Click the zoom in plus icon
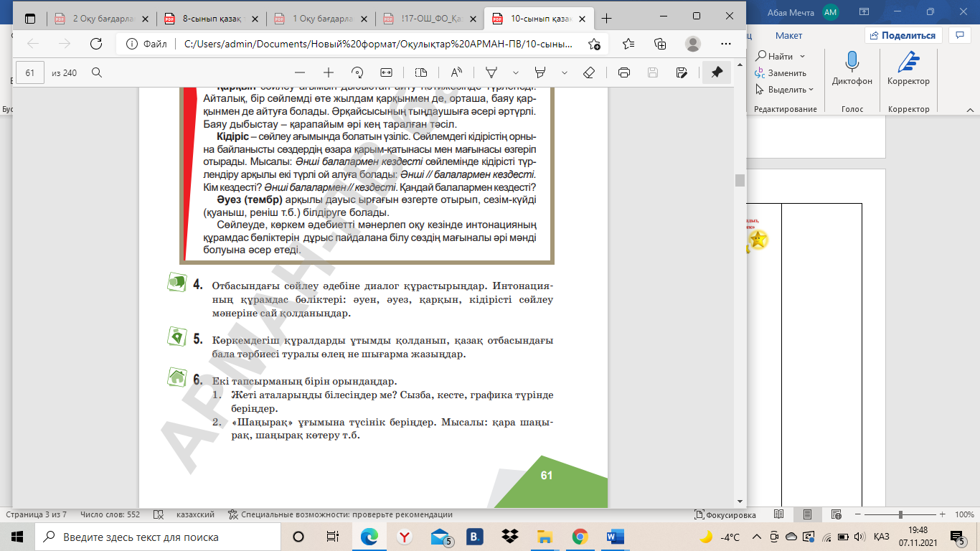Screen dimensions: 980x551 329,72
